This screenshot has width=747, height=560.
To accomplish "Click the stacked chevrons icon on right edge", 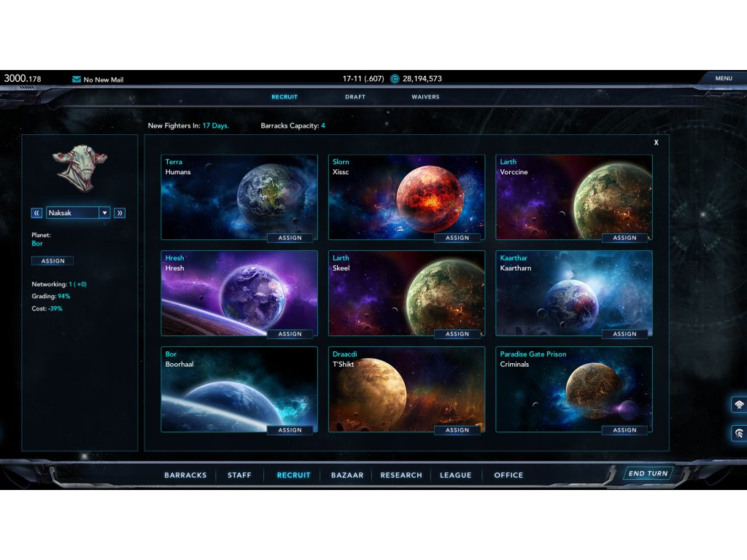I will (x=738, y=405).
